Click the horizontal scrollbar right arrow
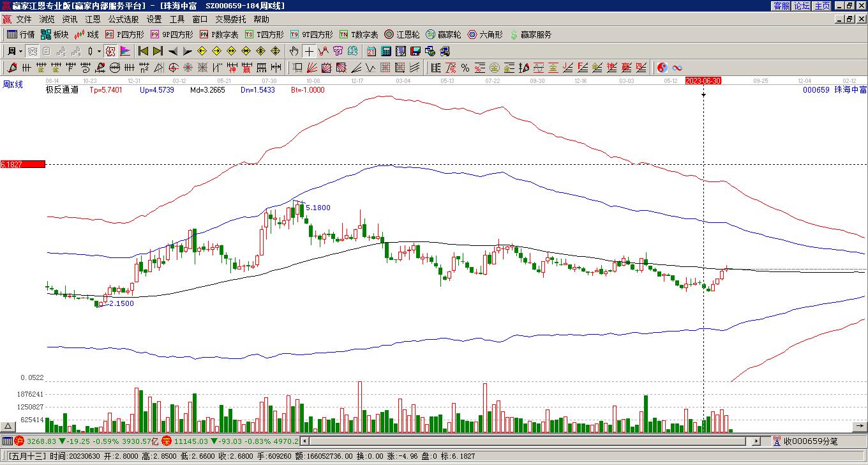This screenshot has width=868, height=465. click(757, 441)
